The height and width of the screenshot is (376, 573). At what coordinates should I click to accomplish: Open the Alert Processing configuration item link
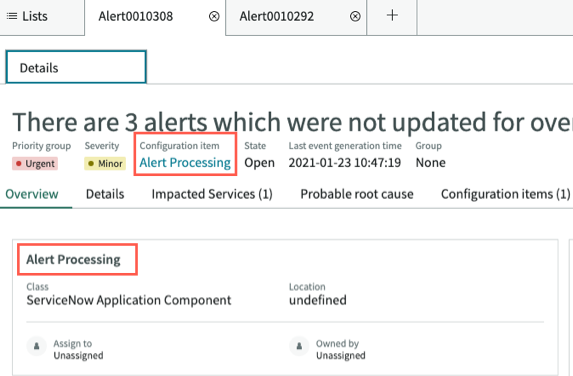click(185, 163)
